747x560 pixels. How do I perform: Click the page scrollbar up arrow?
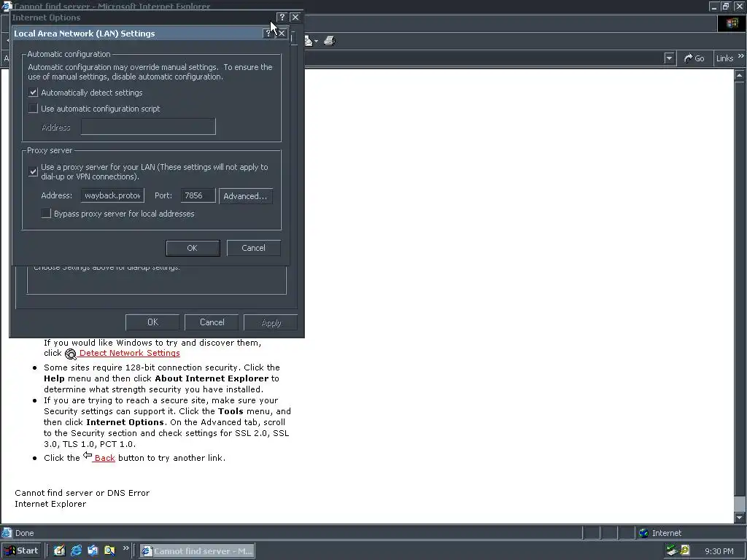[740, 75]
